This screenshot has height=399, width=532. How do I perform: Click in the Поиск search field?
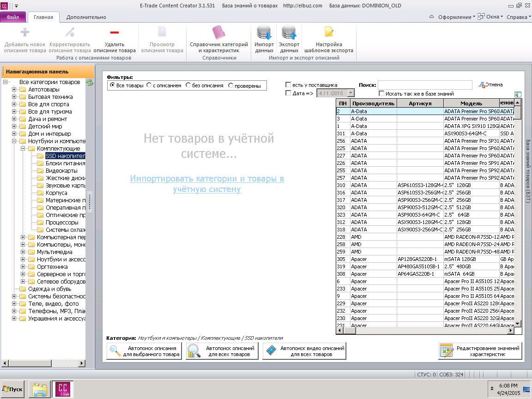[x=425, y=85]
